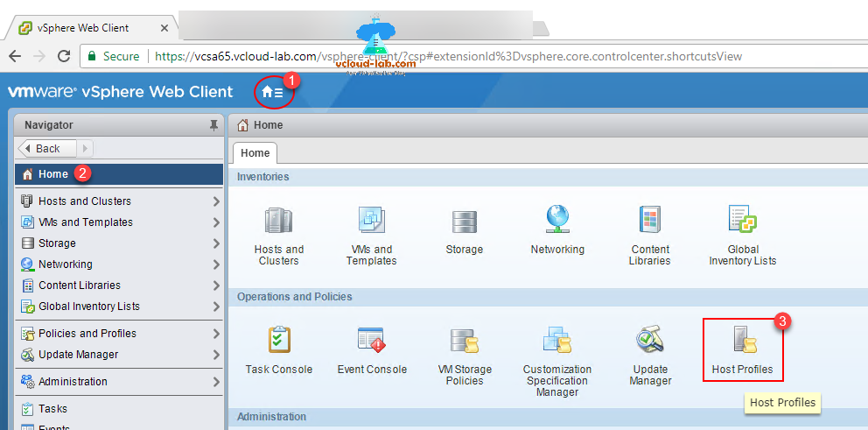Expand Administration chevron in Navigator
Screen dimensions: 868x430
(x=216, y=383)
